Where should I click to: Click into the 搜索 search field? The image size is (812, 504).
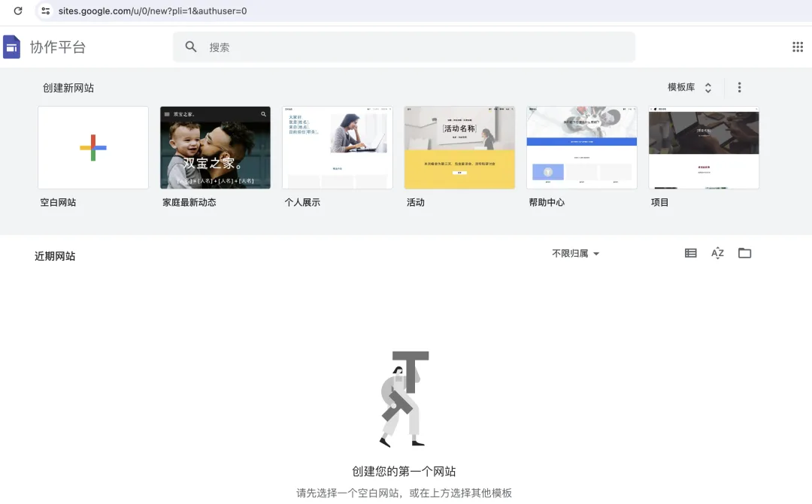pyautogui.click(x=414, y=47)
